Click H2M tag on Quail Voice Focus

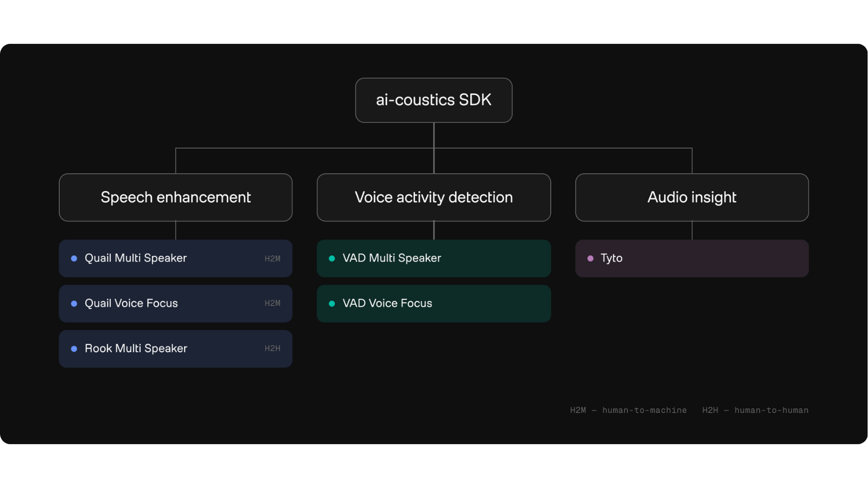coord(272,304)
